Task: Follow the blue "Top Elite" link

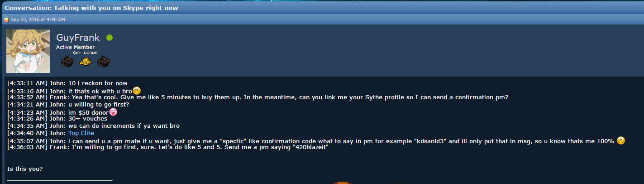Action: [x=81, y=133]
